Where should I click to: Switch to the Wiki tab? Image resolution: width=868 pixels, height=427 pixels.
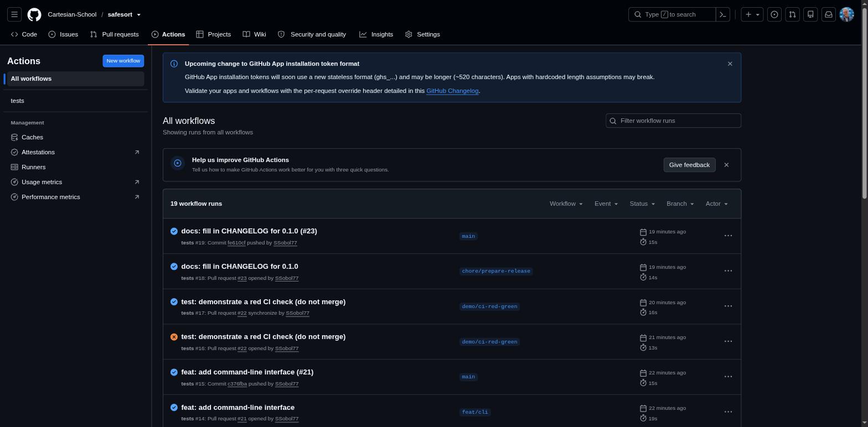tap(254, 34)
